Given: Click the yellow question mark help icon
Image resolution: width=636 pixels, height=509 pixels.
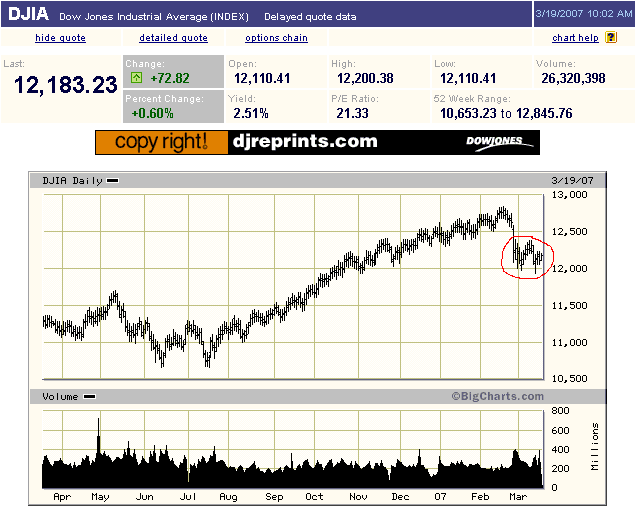Looking at the screenshot, I should [610, 37].
